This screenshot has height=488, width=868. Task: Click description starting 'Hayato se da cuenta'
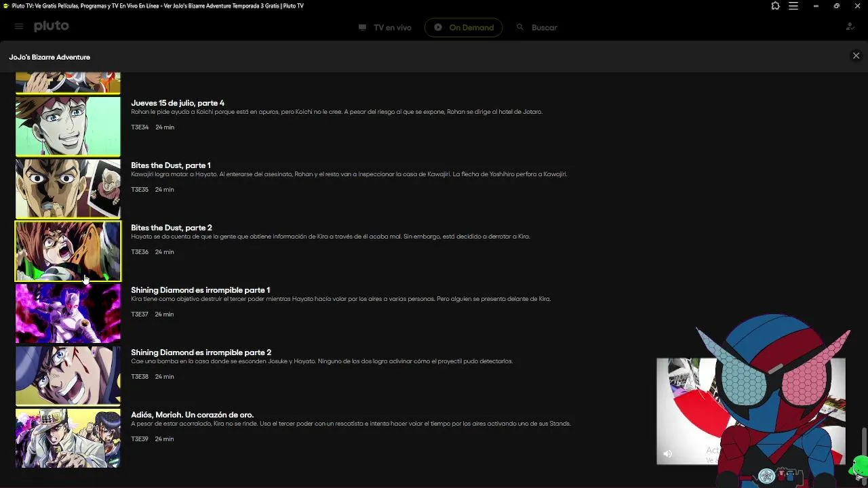point(330,237)
